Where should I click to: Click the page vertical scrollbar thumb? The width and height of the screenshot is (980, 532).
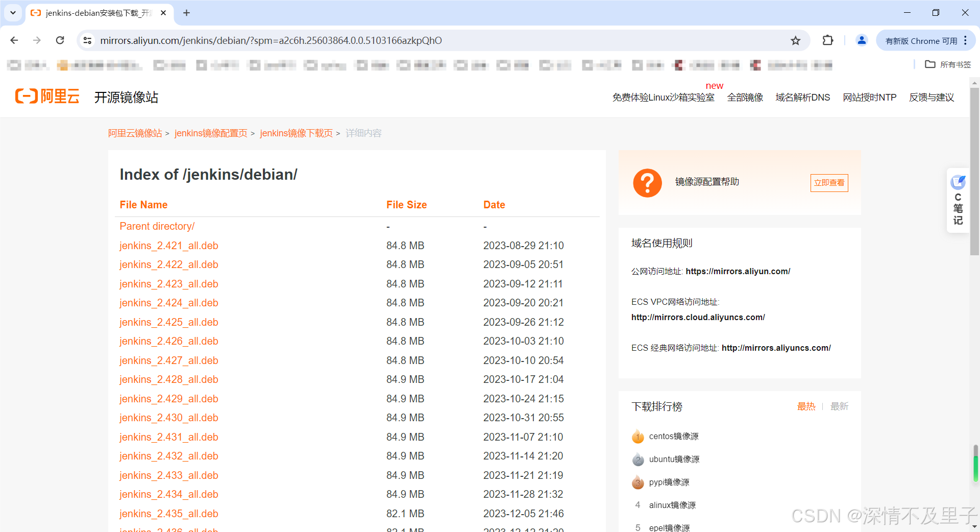[x=974, y=171]
